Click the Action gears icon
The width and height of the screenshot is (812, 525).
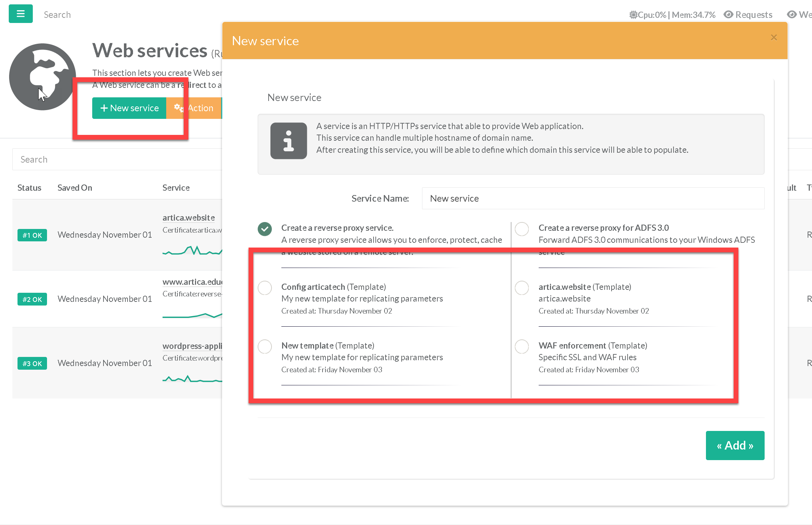point(179,108)
